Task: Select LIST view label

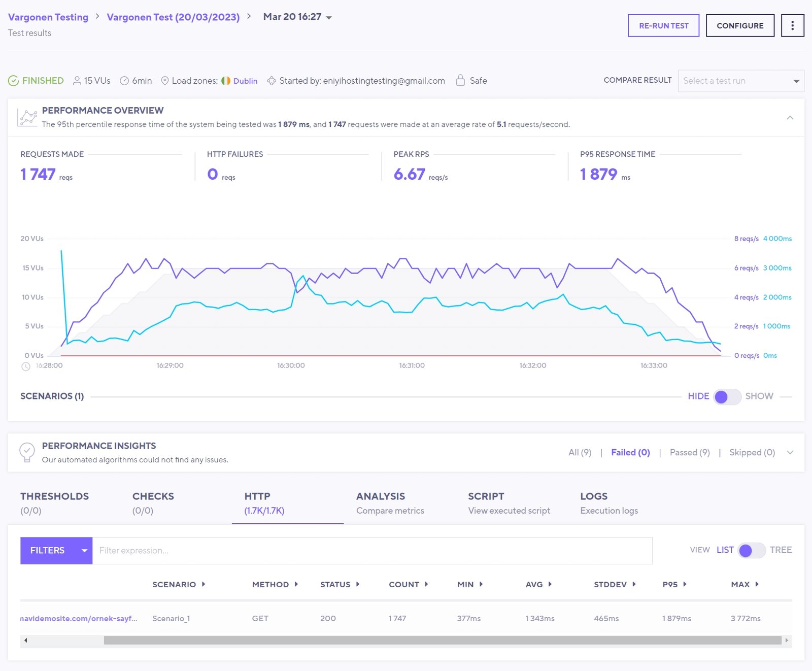Action: (x=725, y=550)
